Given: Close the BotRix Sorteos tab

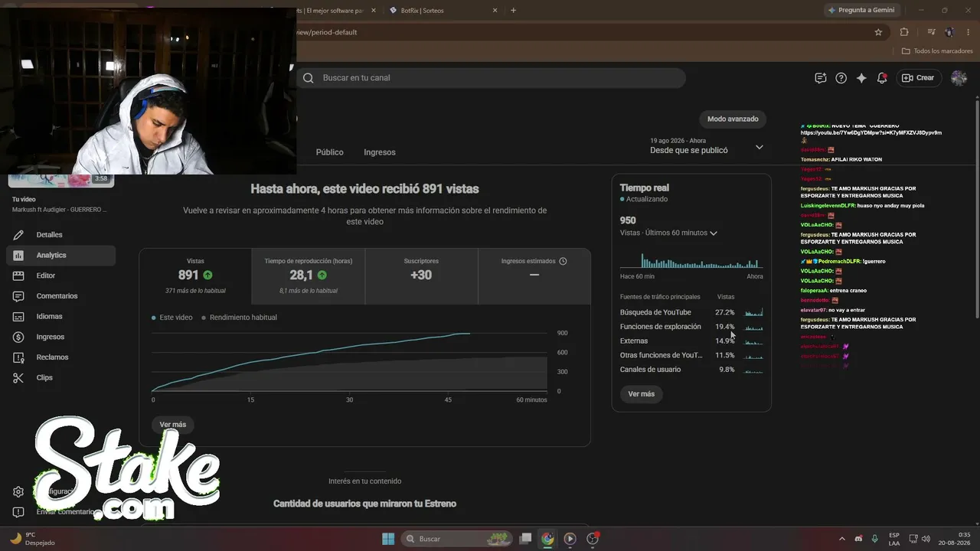Looking at the screenshot, I should coord(495,11).
